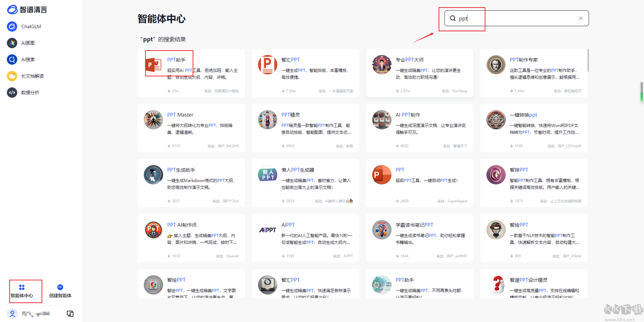Click the PPT Master avatar thumbnail
644x322 pixels.
pyautogui.click(x=153, y=119)
